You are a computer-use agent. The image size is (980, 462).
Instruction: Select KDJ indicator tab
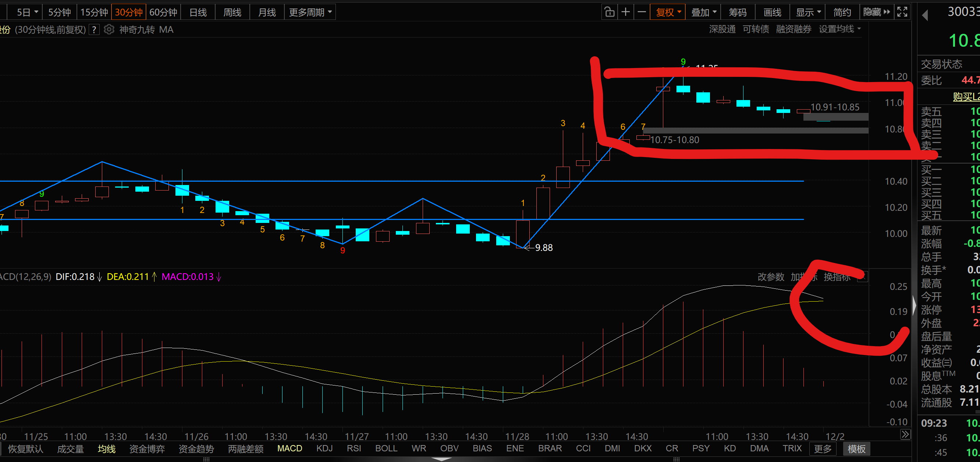pyautogui.click(x=324, y=448)
